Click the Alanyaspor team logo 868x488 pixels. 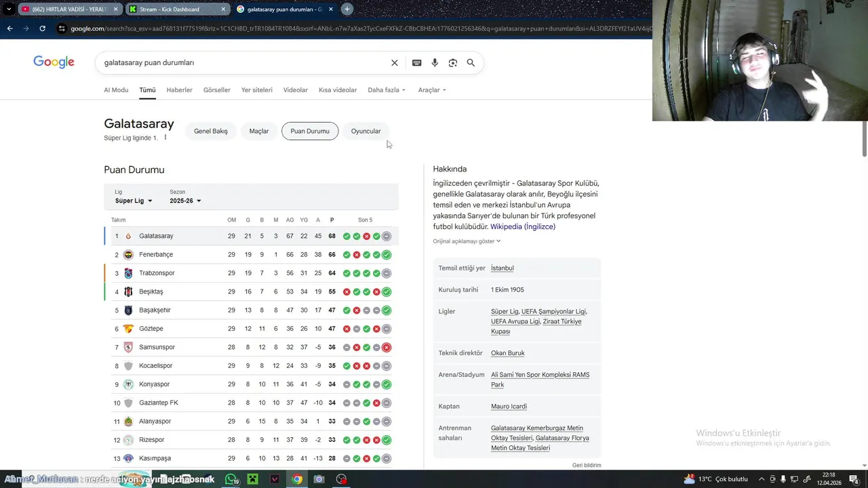tap(128, 422)
